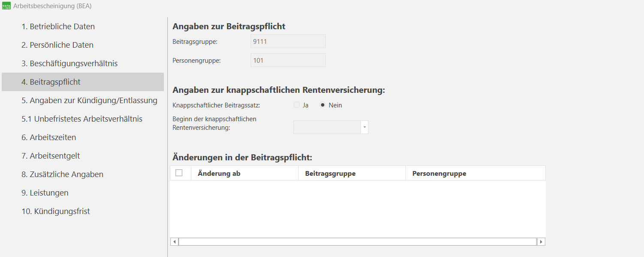Image resolution: width=644 pixels, height=257 pixels.
Task: Click the right arrow of the horizontal scrollbar
Action: 541,242
